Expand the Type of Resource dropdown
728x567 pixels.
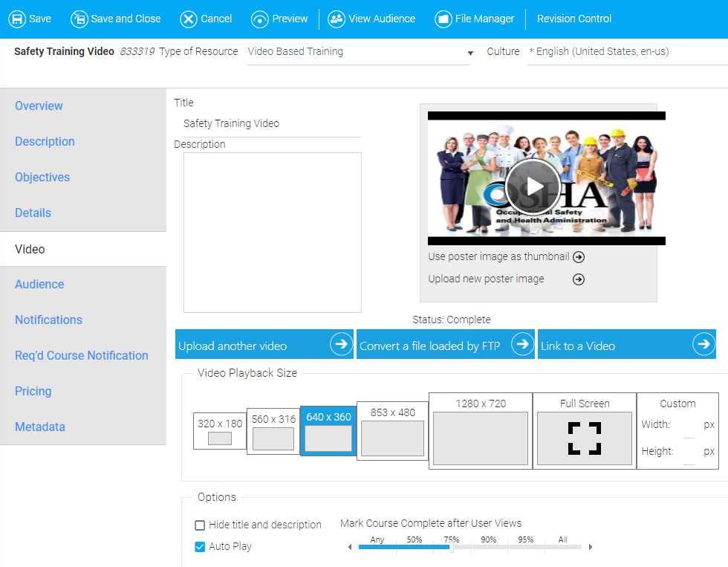tap(470, 53)
